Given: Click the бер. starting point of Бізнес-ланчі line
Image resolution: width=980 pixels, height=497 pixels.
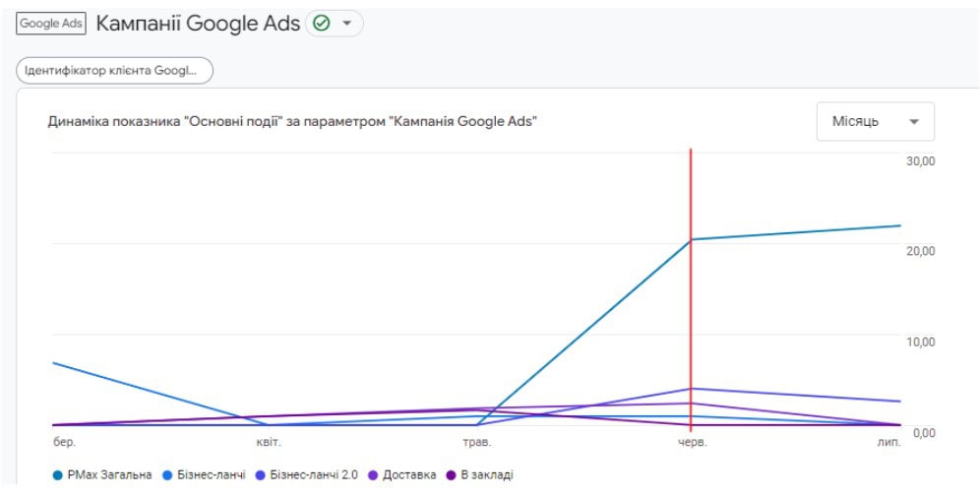Looking at the screenshot, I should click(54, 362).
